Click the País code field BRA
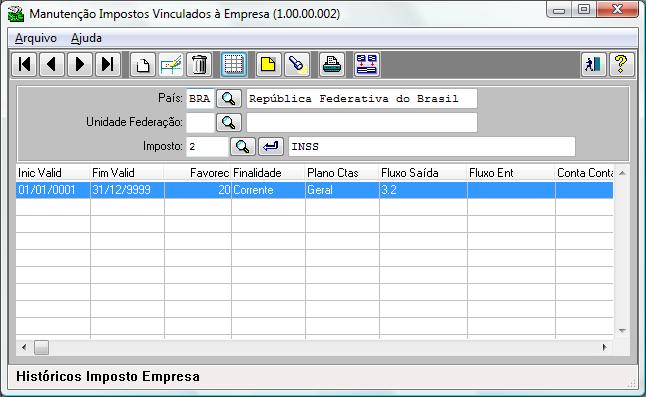Image resolution: width=646 pixels, height=397 pixels. (200, 98)
